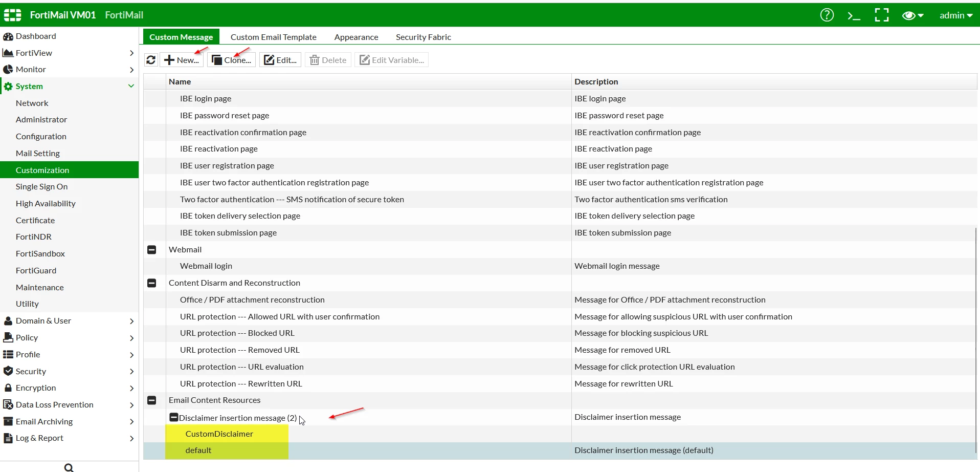Go to Administrator under System
Viewport: 980px width, 472px height.
click(x=41, y=119)
